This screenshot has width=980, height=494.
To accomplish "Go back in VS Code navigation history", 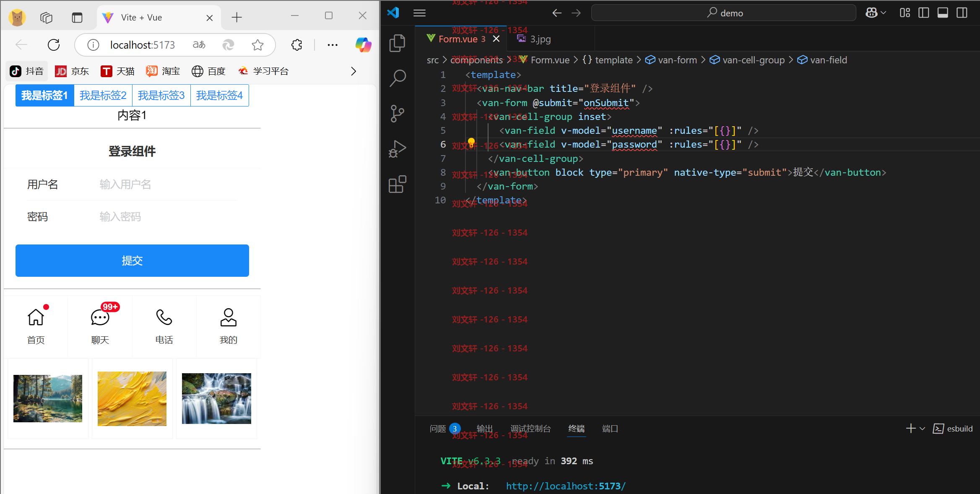I will click(556, 13).
